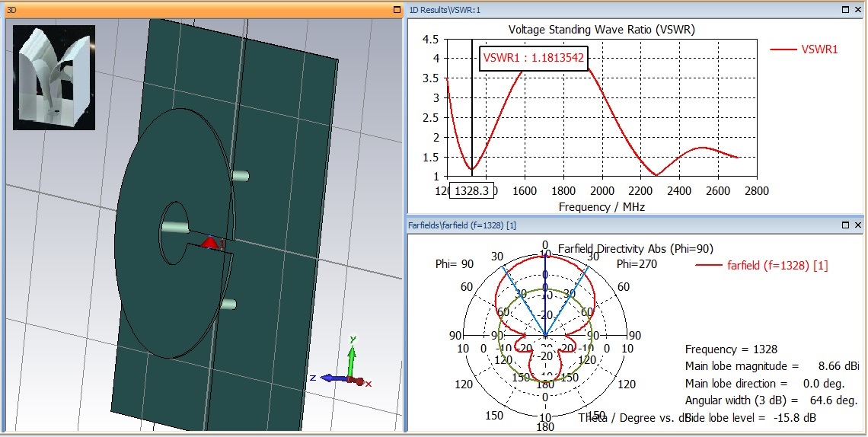The height and width of the screenshot is (437, 868).
Task: Click the antenna photo thumbnail in 3D view
Action: click(54, 78)
